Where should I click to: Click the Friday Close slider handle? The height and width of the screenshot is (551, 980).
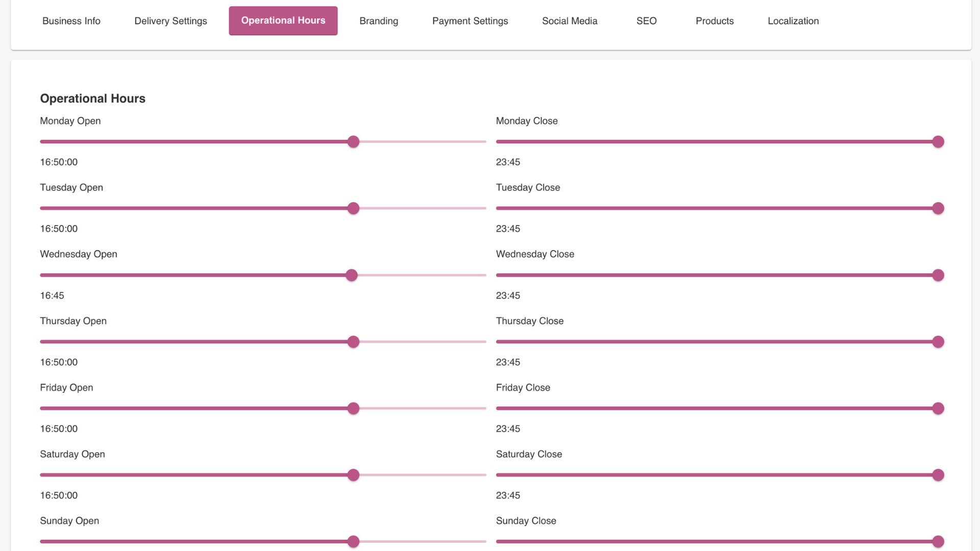pyautogui.click(x=938, y=409)
